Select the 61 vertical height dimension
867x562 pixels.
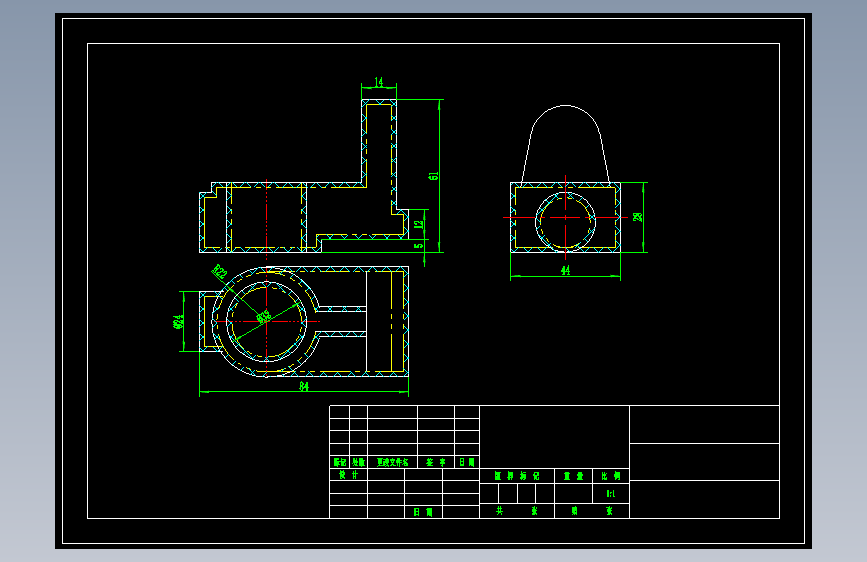point(434,175)
